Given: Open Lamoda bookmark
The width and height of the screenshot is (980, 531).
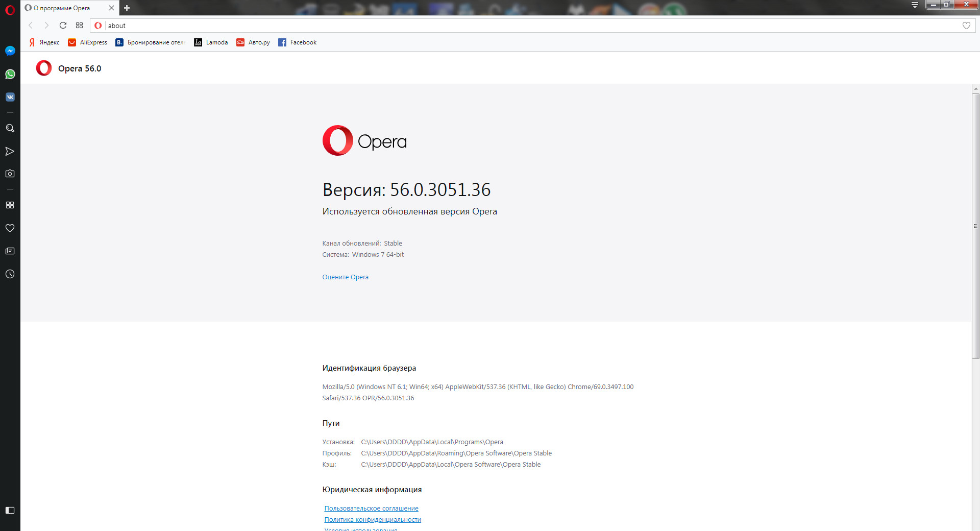Looking at the screenshot, I should pyautogui.click(x=211, y=42).
